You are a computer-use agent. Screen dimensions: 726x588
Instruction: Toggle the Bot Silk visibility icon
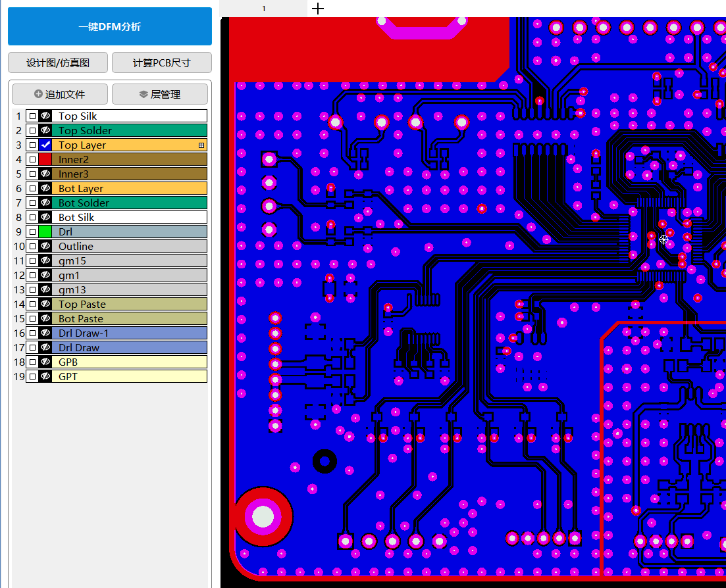pyautogui.click(x=45, y=217)
